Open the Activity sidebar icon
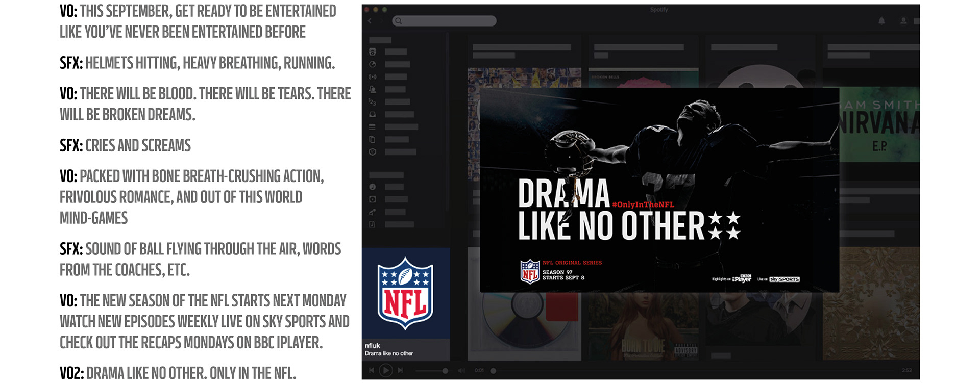Viewport: 980px width, 385px height. [x=373, y=64]
